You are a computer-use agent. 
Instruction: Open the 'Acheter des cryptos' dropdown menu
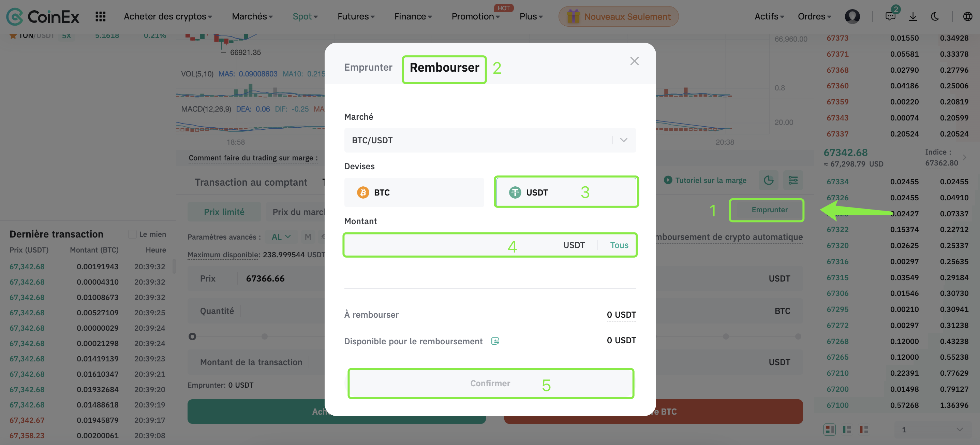point(168,16)
